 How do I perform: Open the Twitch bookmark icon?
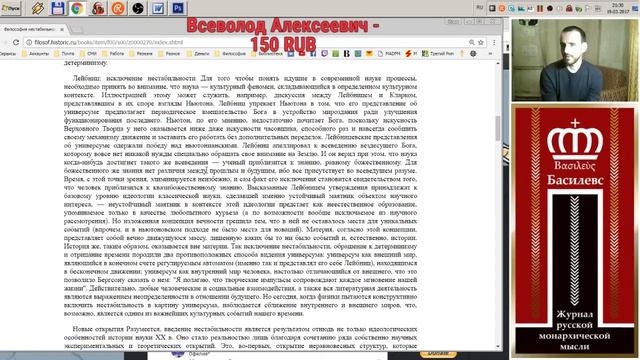324,53
